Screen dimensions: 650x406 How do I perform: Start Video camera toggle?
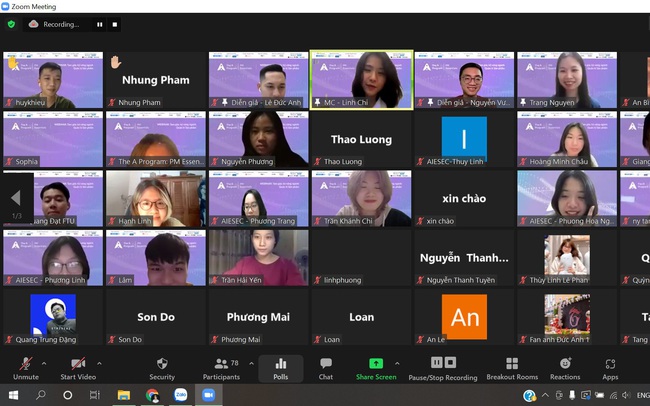(x=78, y=368)
